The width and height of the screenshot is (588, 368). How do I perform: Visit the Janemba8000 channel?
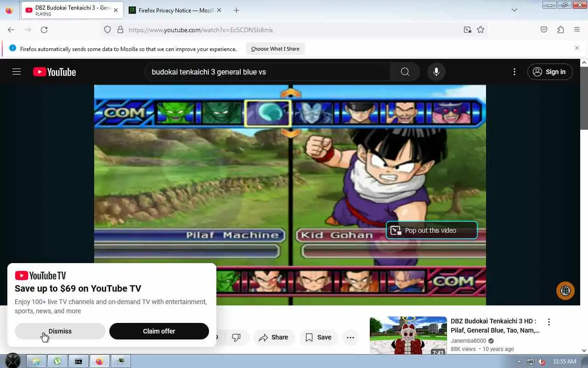pos(468,341)
